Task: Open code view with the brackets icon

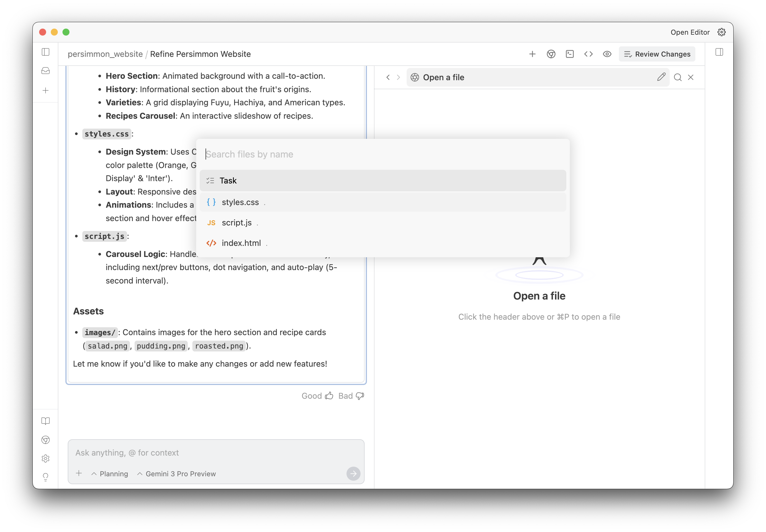Action: coord(589,54)
